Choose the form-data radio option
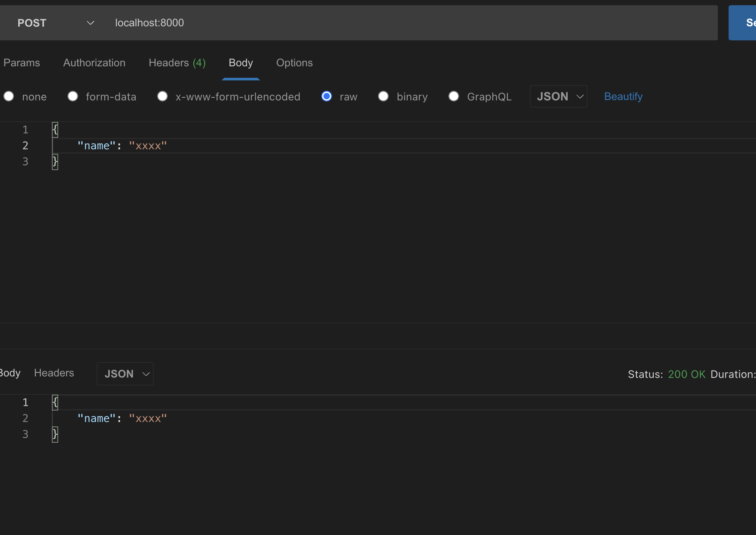 click(x=73, y=96)
